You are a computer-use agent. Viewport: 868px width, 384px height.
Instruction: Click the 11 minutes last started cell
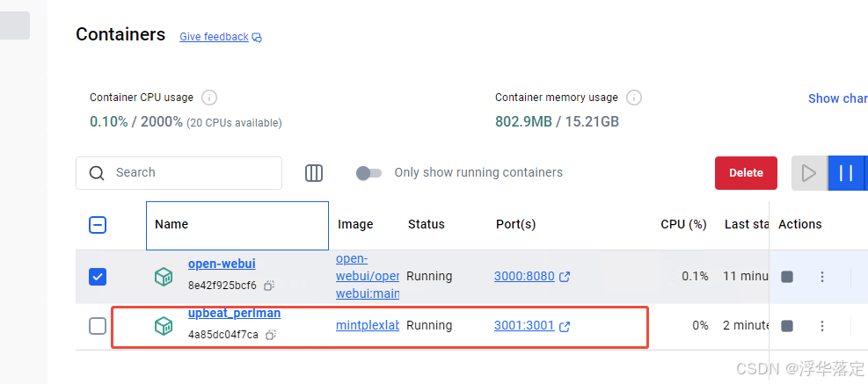click(x=746, y=276)
